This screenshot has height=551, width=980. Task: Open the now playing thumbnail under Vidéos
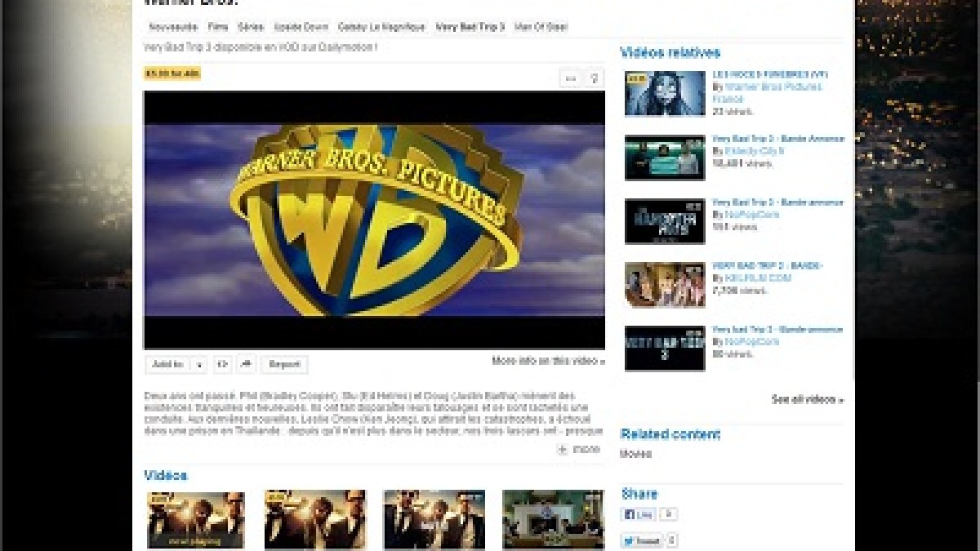tap(196, 519)
